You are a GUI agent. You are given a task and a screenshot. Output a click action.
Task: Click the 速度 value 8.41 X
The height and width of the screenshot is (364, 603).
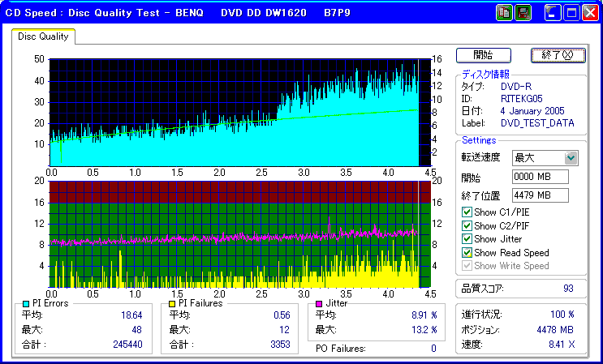coord(562,345)
